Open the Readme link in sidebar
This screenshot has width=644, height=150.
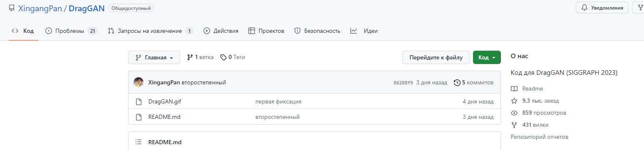[x=533, y=89]
